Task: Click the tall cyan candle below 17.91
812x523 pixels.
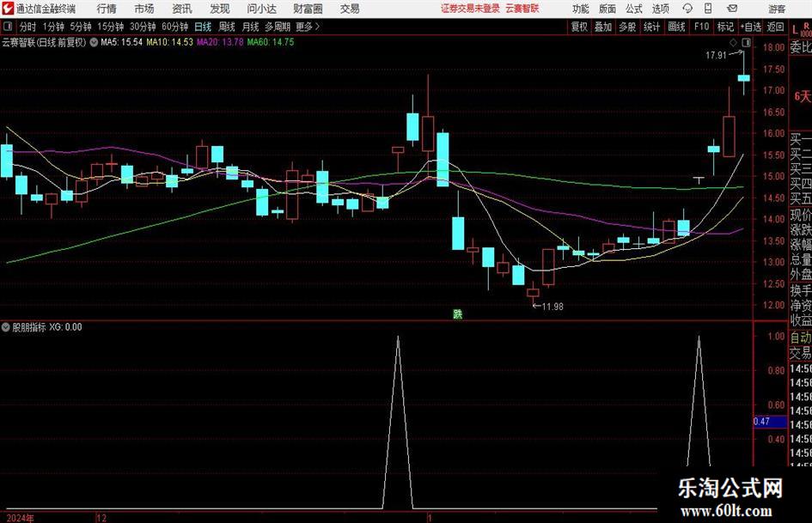Action: coord(744,78)
